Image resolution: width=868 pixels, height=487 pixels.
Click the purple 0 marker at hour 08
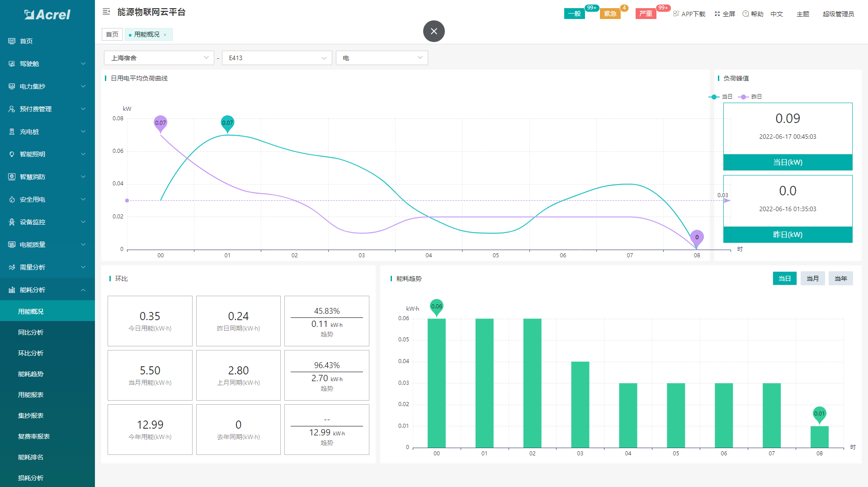coord(697,238)
